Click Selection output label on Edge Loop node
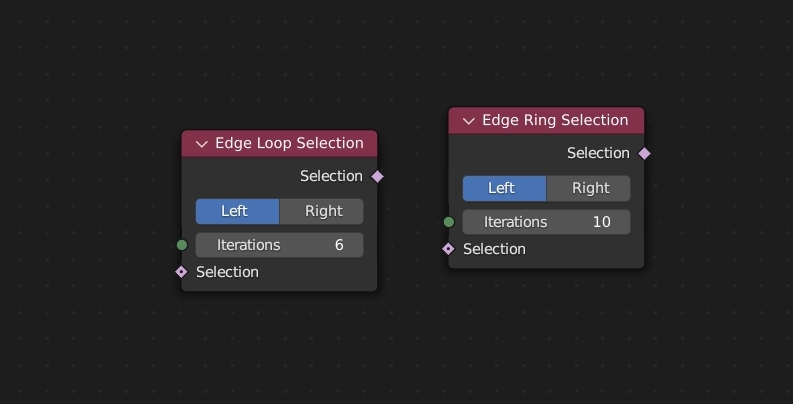 pyautogui.click(x=331, y=176)
